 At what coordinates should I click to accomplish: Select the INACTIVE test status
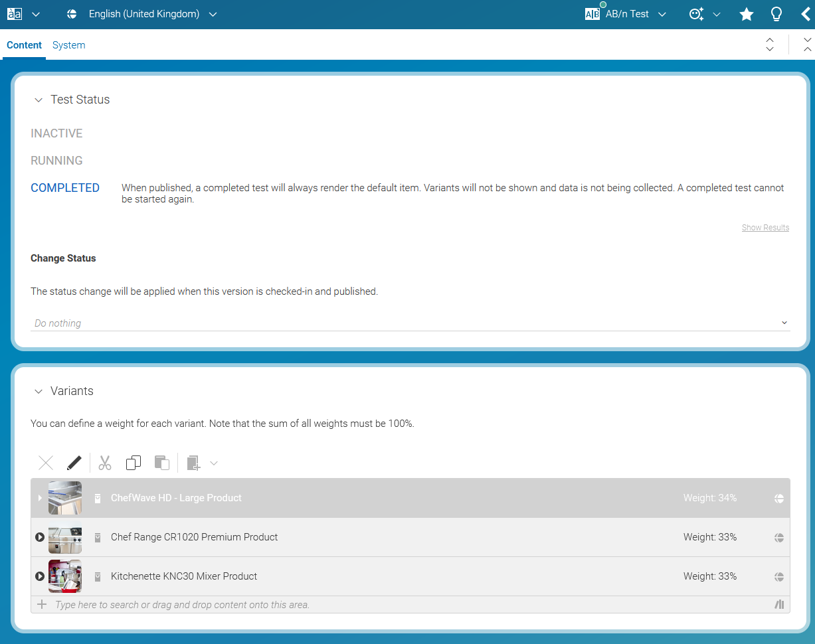click(56, 133)
